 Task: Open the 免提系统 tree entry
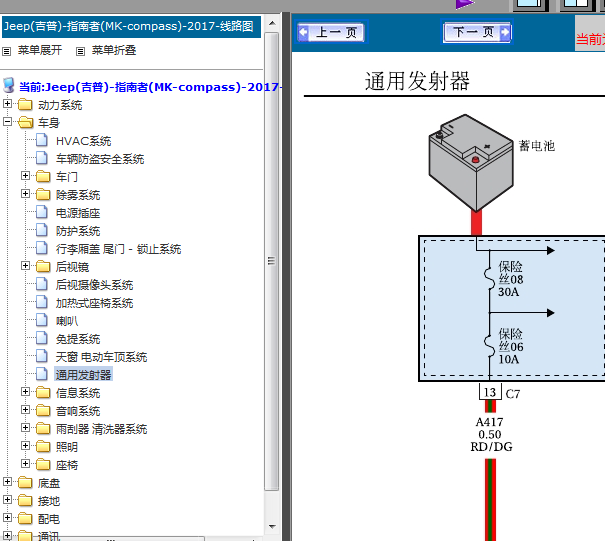tap(78, 339)
